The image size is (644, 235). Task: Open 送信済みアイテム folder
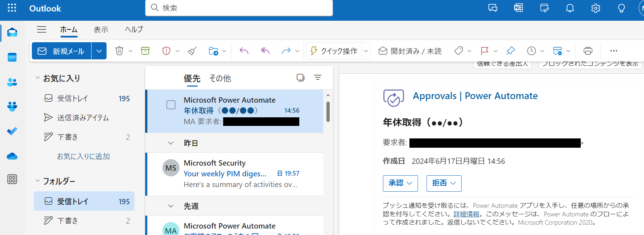pyautogui.click(x=84, y=118)
